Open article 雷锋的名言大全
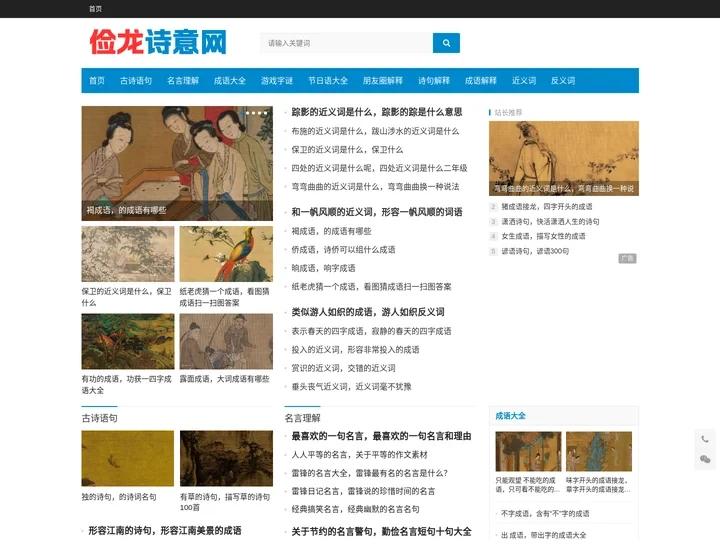This screenshot has width=720, height=540. 370,473
